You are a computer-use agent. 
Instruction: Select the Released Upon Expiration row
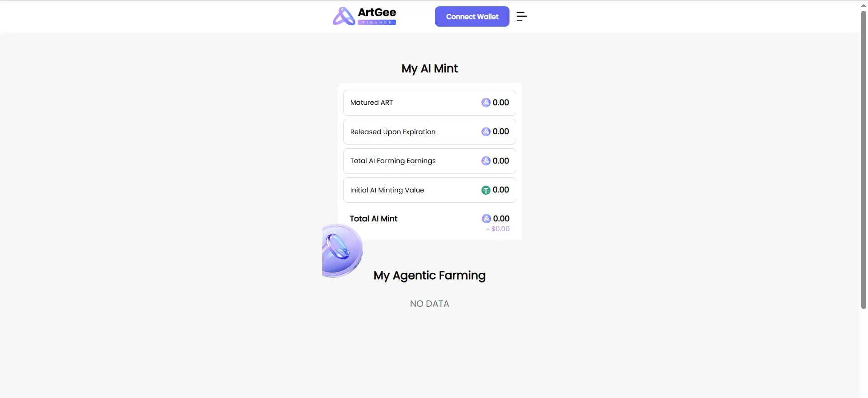429,132
